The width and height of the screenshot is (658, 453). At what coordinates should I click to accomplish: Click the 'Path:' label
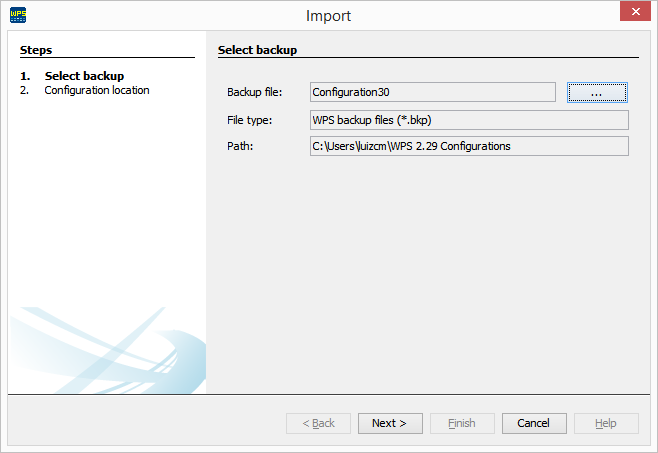[x=240, y=146]
